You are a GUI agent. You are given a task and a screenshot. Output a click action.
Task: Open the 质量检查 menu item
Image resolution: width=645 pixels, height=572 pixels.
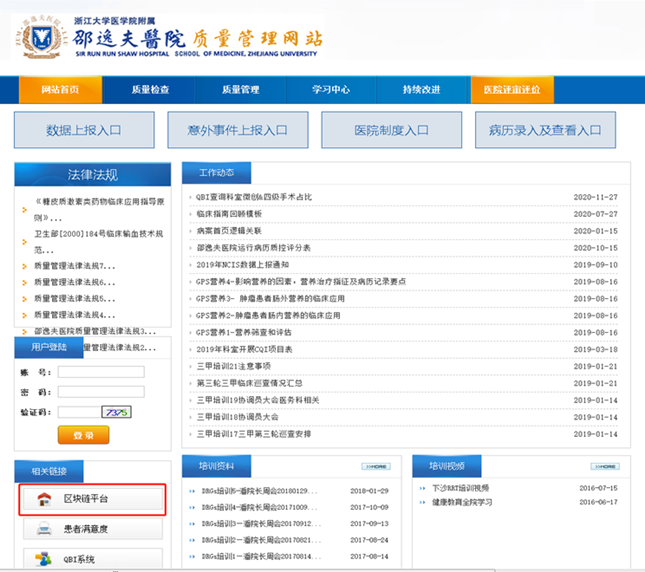pyautogui.click(x=150, y=90)
